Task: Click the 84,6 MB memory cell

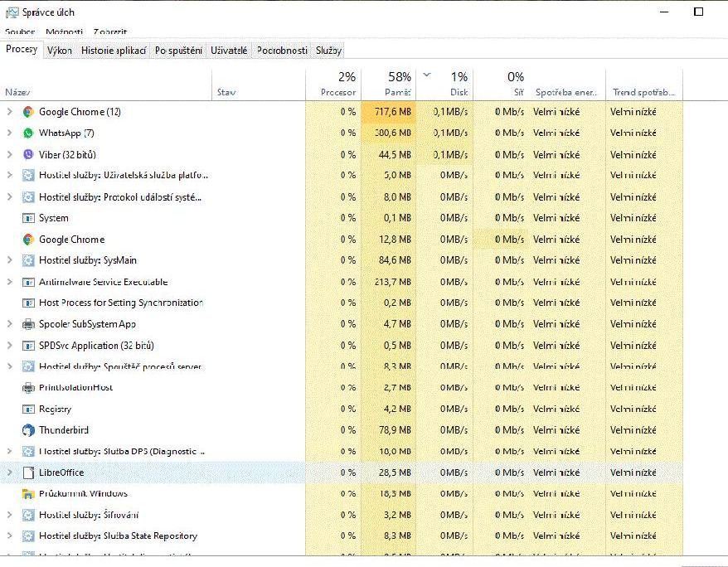Action: point(388,260)
